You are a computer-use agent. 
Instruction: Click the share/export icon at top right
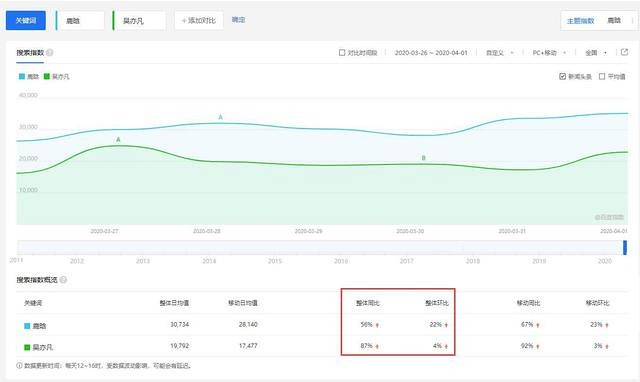click(x=624, y=52)
